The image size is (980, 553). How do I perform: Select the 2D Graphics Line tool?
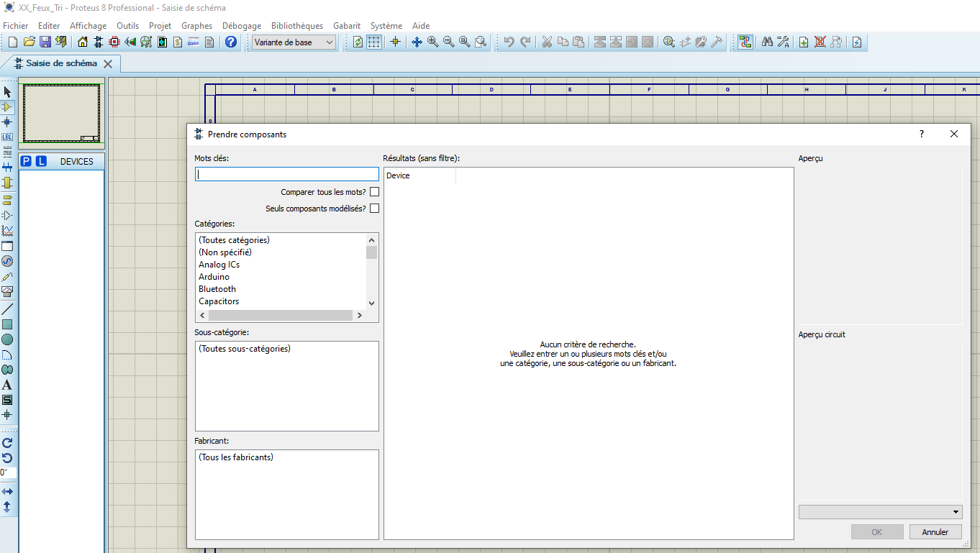pos(7,309)
